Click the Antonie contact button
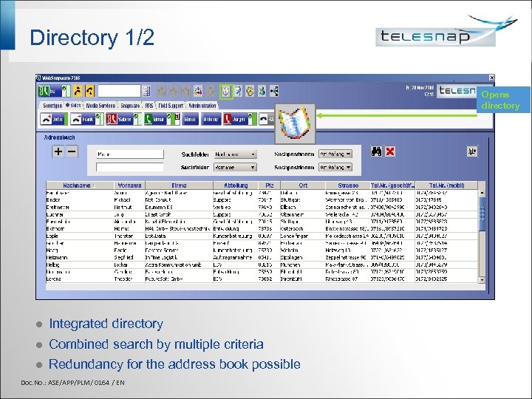The image size is (532, 399). pos(211,119)
